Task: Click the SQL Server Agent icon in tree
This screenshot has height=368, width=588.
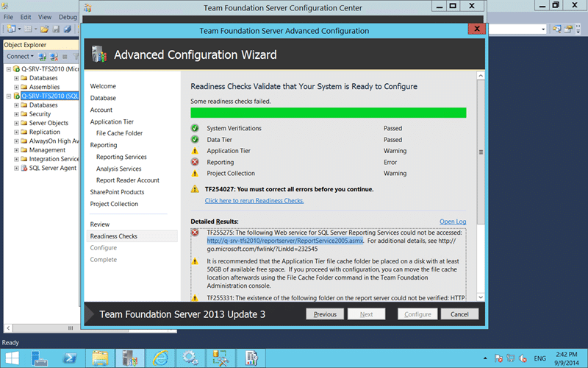Action: click(x=24, y=168)
